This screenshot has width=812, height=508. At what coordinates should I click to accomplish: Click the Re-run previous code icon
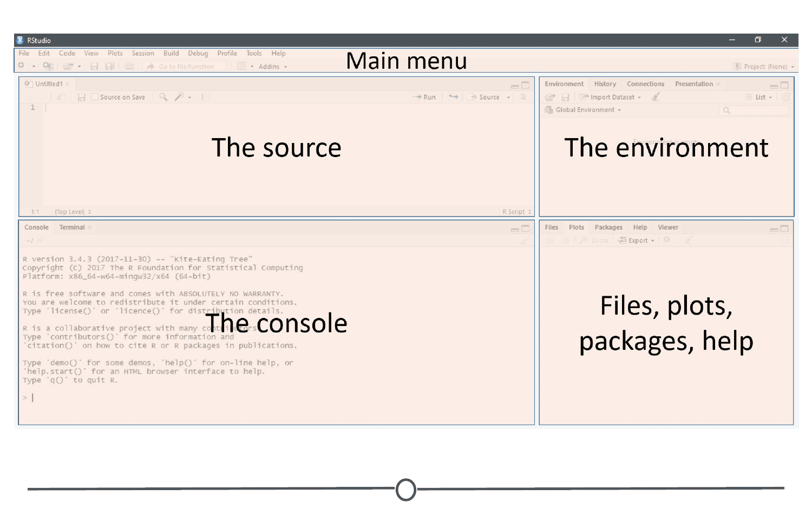[x=454, y=97]
